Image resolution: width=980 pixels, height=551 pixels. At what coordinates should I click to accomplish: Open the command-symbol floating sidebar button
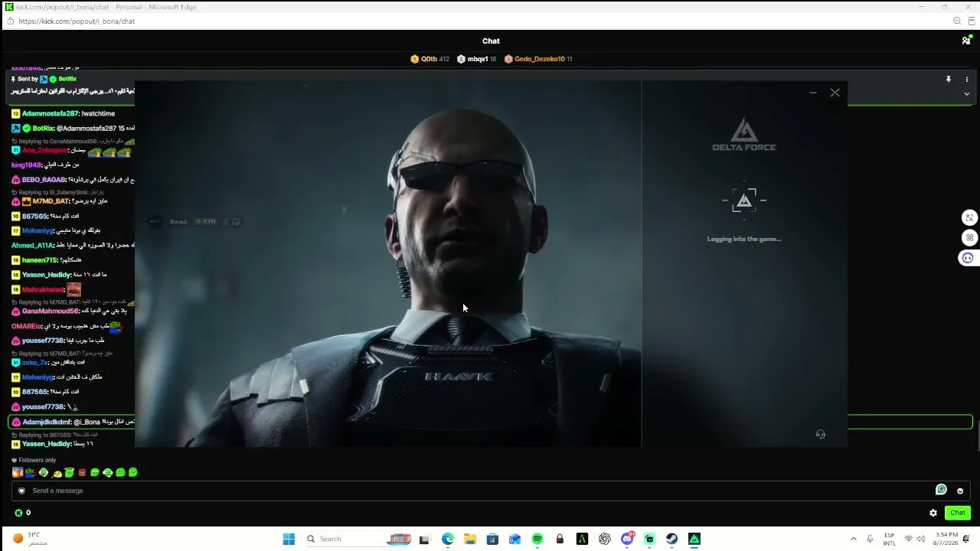[969, 237]
